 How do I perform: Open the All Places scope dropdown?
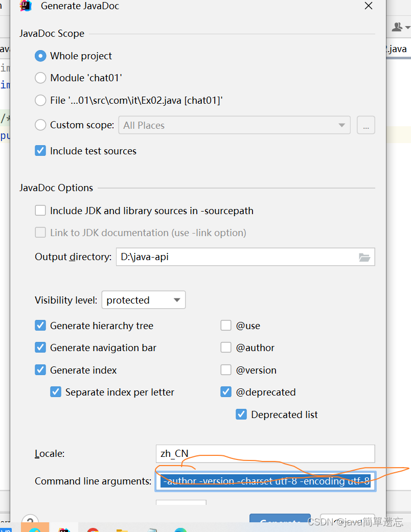(x=234, y=125)
